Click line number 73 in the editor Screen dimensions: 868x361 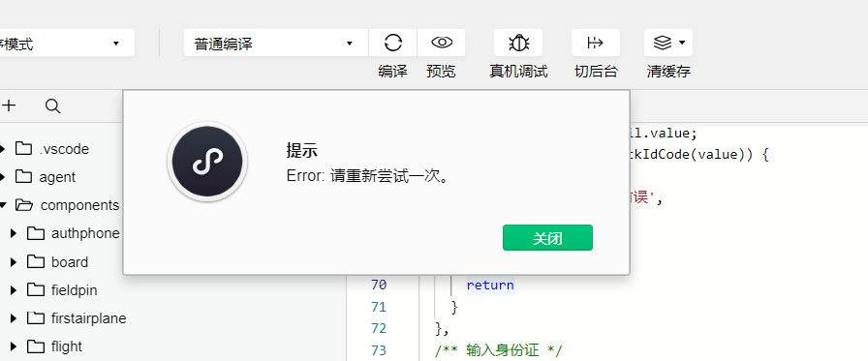(x=379, y=350)
